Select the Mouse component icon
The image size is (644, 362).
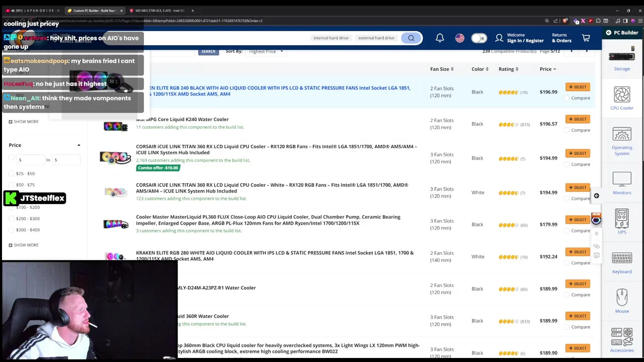pyautogui.click(x=622, y=298)
